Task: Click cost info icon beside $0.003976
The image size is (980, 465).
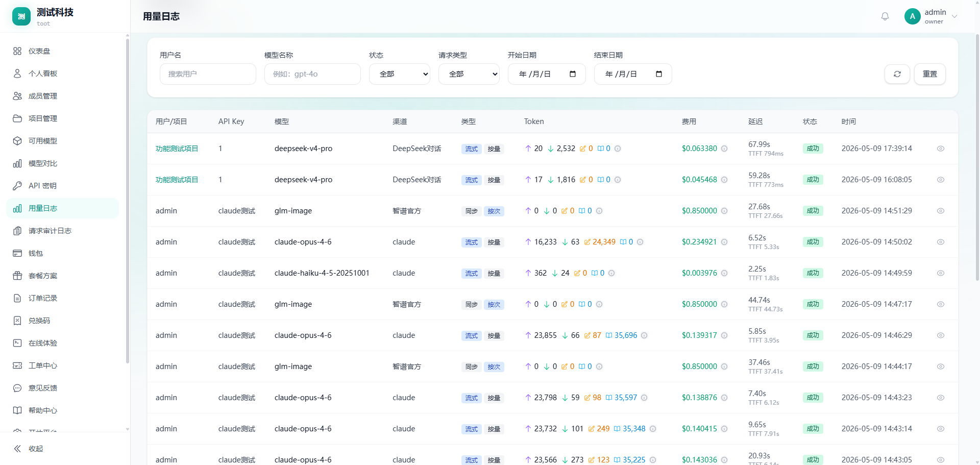Action: 724,273
